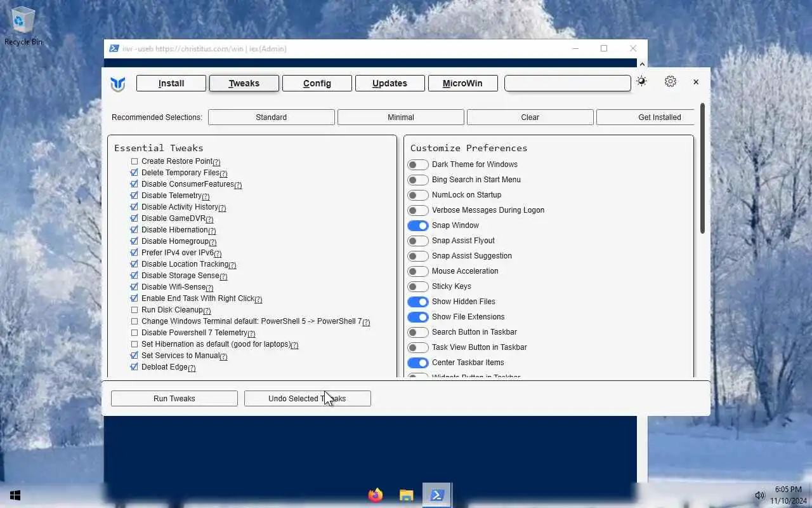Open the Updates tab
This screenshot has width=812, height=508.
(390, 83)
